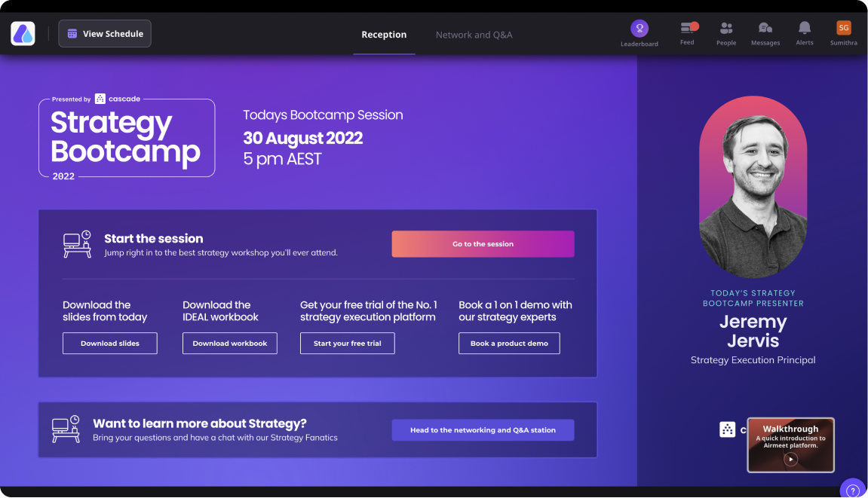
Task: Click the 'Start the session' heading
Action: click(154, 239)
